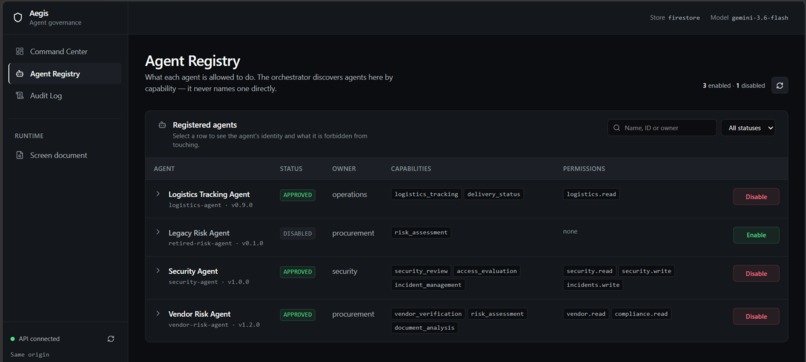This screenshot has height=362, width=806.
Task: Expand the Security Agent row
Action: [158, 270]
